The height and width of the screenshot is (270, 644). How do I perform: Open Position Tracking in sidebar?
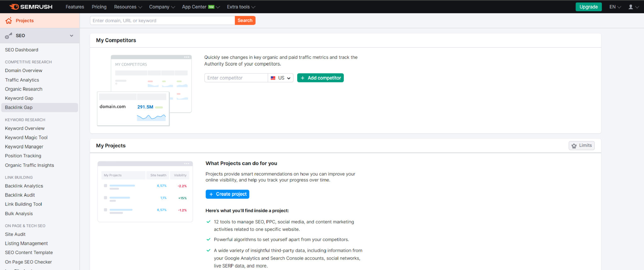click(23, 156)
